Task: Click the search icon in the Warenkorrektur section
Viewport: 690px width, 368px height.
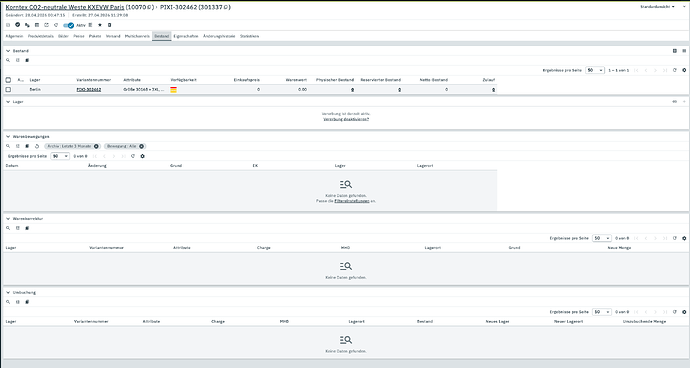Action: (8, 228)
